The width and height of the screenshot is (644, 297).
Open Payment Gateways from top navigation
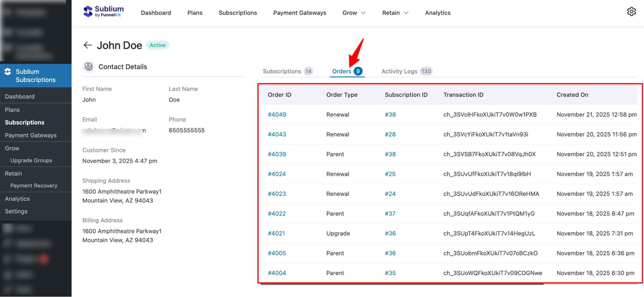coord(299,13)
